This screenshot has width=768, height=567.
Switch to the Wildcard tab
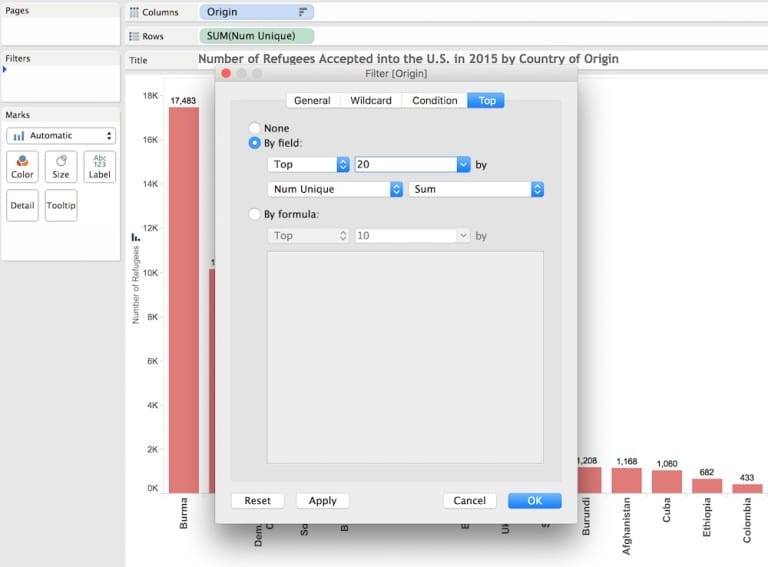click(x=371, y=100)
